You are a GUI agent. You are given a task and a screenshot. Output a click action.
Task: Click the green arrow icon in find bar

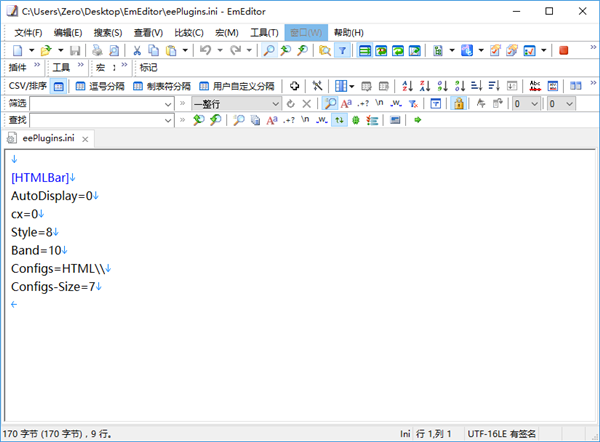point(417,120)
